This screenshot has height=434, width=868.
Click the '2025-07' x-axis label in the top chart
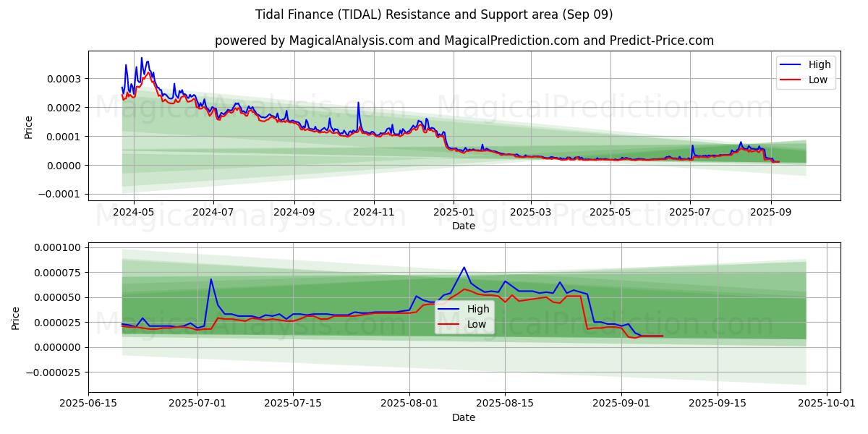click(690, 213)
